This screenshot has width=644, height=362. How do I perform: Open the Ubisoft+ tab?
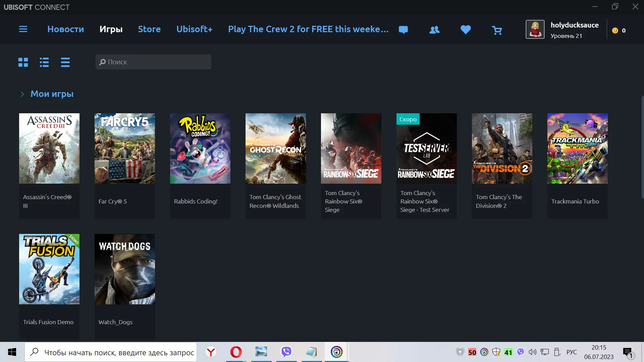195,29
